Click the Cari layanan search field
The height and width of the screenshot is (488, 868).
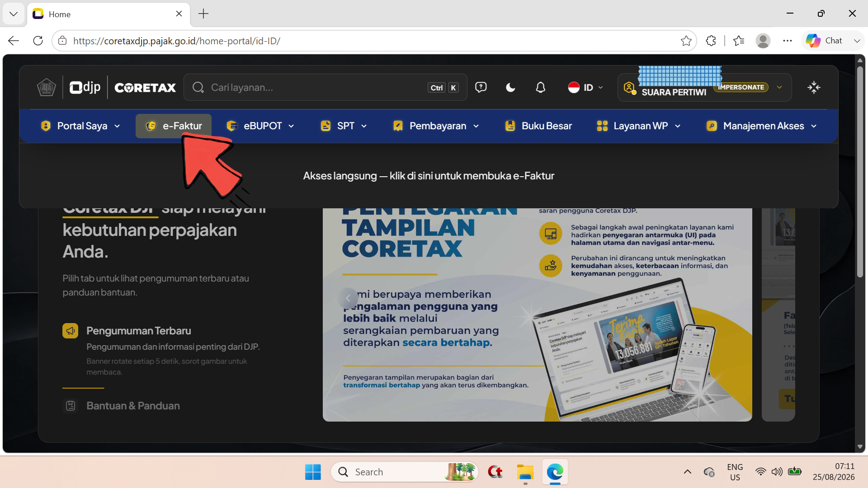[325, 87]
